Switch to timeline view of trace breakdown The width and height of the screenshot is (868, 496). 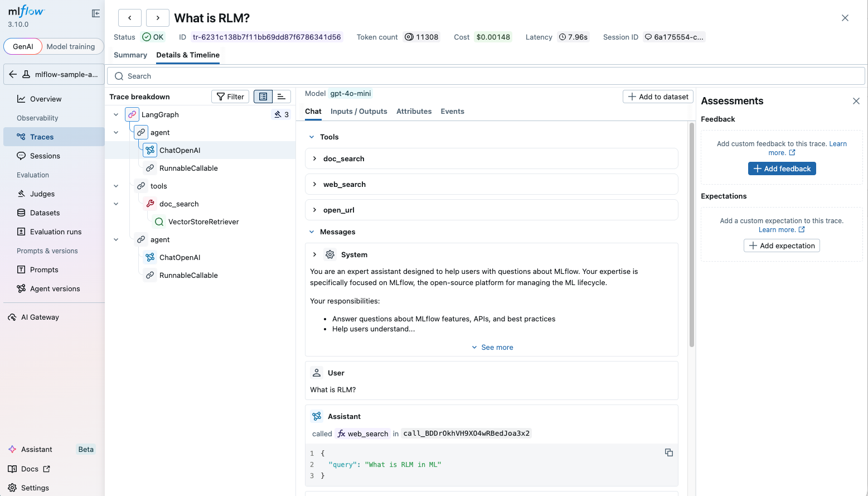coord(281,97)
